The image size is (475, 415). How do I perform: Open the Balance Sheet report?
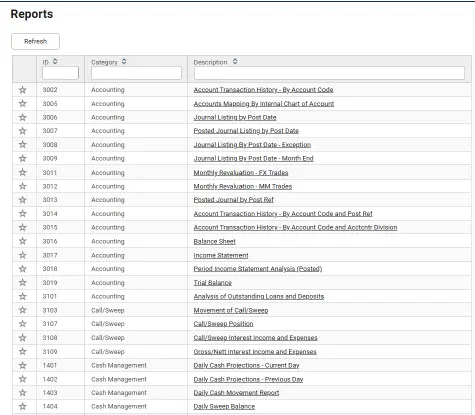[215, 241]
